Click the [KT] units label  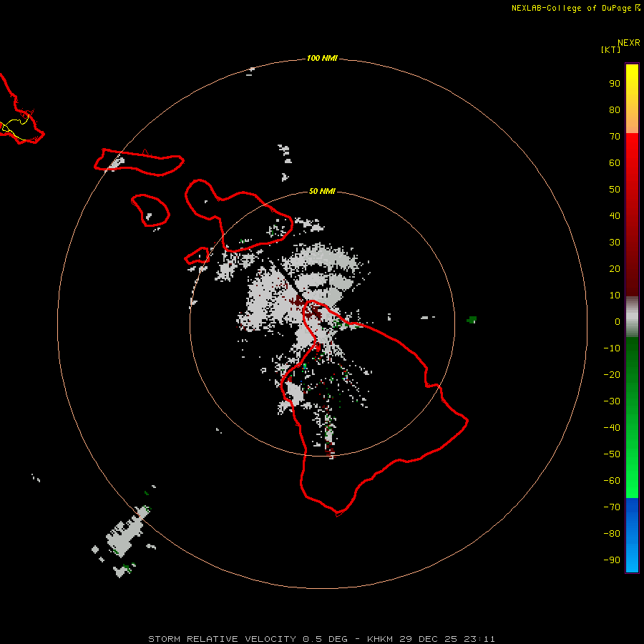click(x=610, y=49)
